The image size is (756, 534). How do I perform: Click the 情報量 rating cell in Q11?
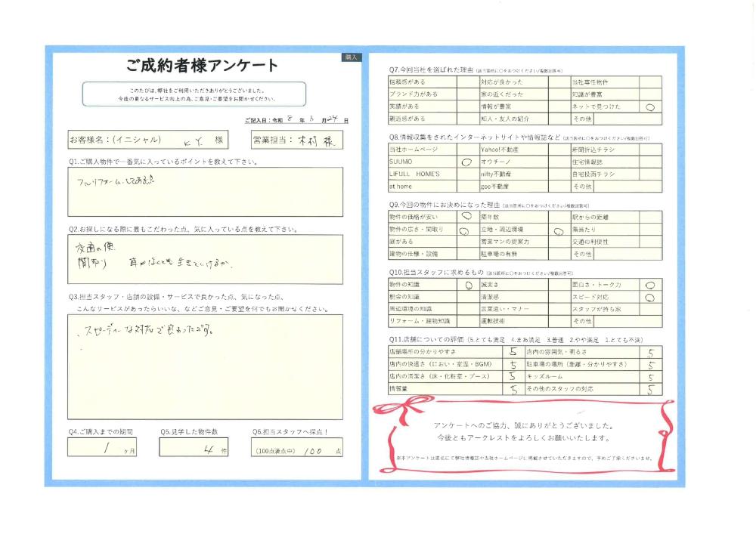[513, 390]
